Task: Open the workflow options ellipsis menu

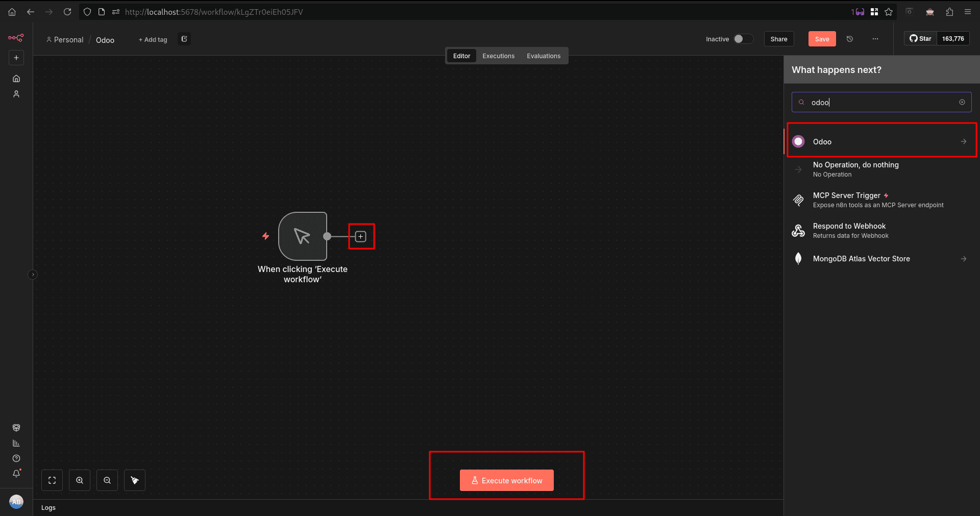Action: tap(875, 39)
